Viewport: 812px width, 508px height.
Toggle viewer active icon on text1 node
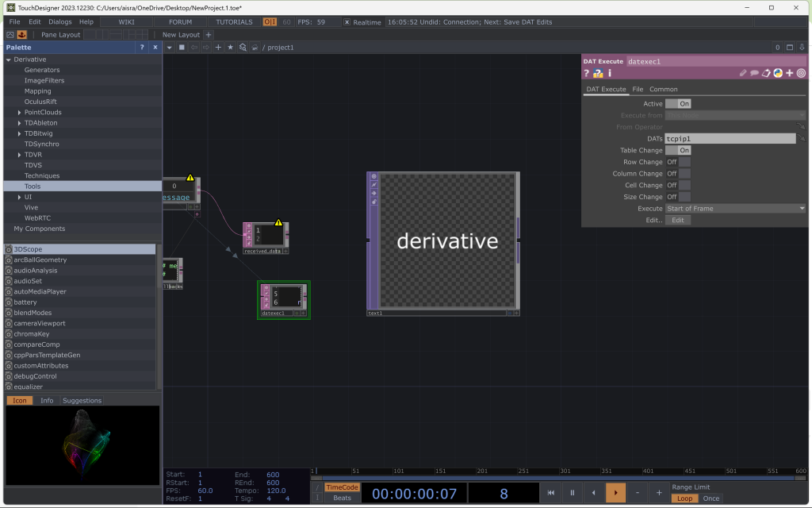[517, 313]
